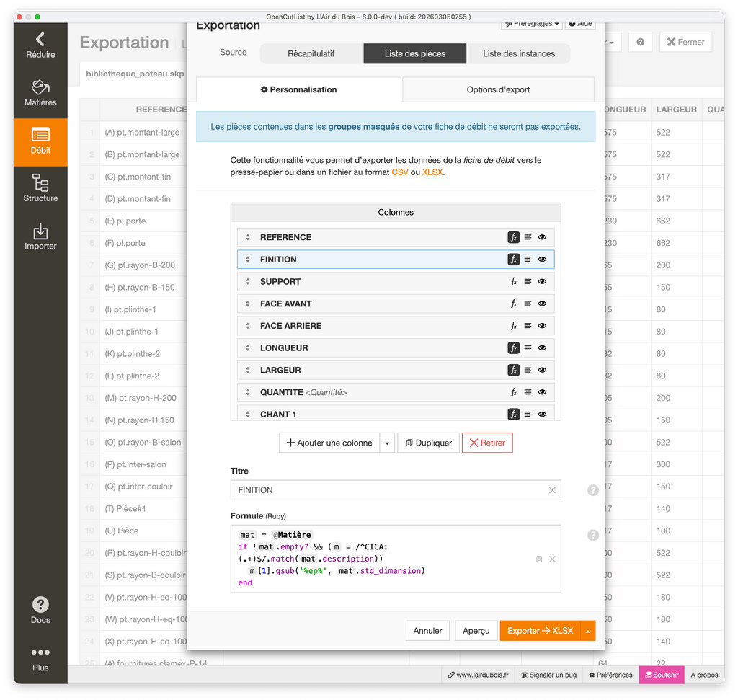Screen dimensions: 738x700
Task: Expand the Ajouter une colonne dropdown arrow
Action: click(x=388, y=443)
